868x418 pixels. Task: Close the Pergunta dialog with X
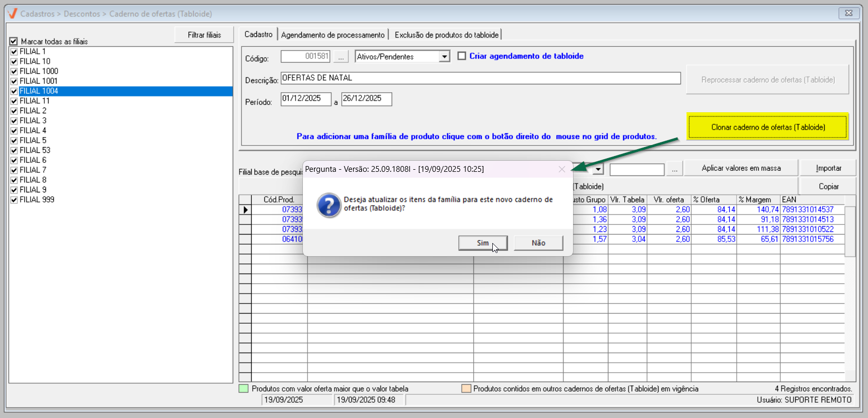(x=562, y=169)
